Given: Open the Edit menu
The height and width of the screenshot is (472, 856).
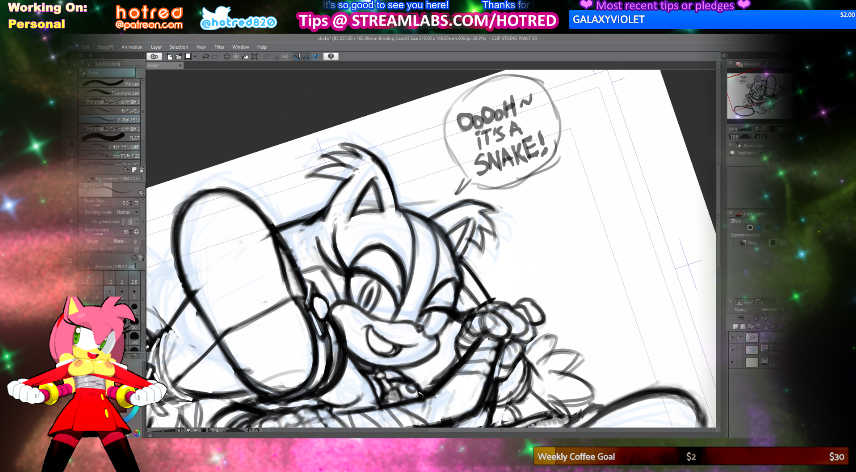Looking at the screenshot, I should pos(86,47).
